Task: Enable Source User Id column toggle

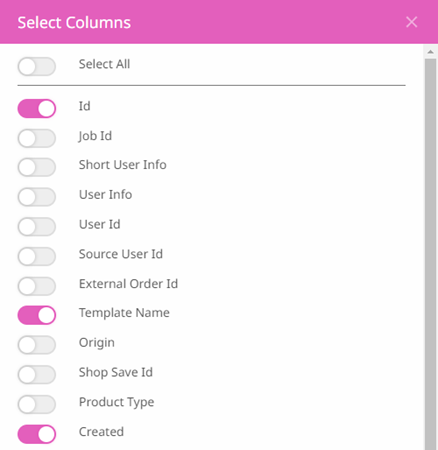Action: pos(37,256)
